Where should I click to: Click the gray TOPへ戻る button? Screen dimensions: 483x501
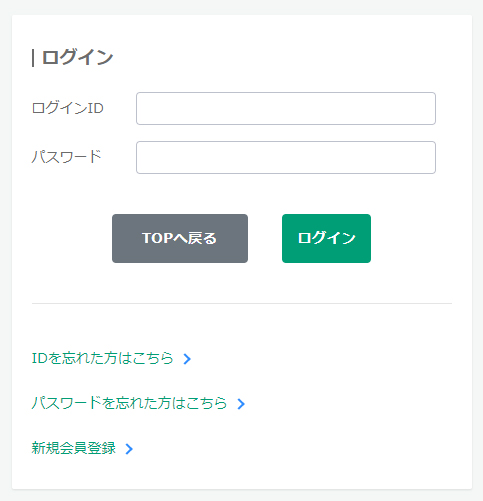tap(180, 238)
